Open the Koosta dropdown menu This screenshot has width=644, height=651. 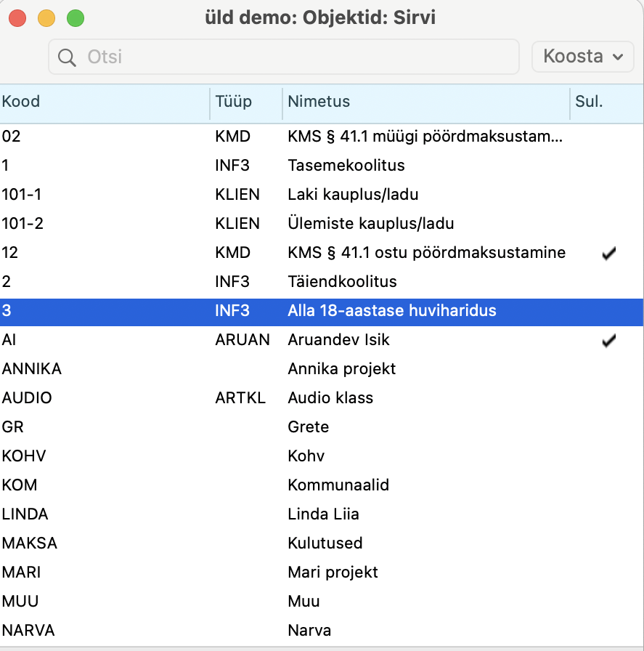click(x=582, y=57)
